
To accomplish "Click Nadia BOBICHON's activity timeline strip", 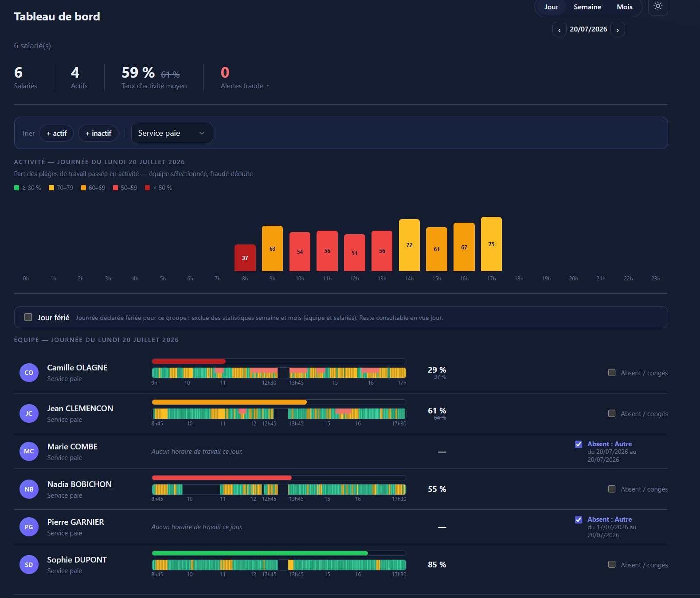I will (x=279, y=489).
